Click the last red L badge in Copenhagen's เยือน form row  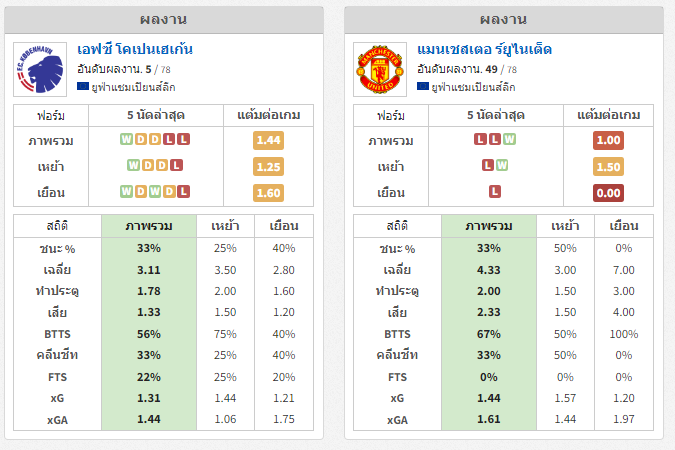click(183, 191)
